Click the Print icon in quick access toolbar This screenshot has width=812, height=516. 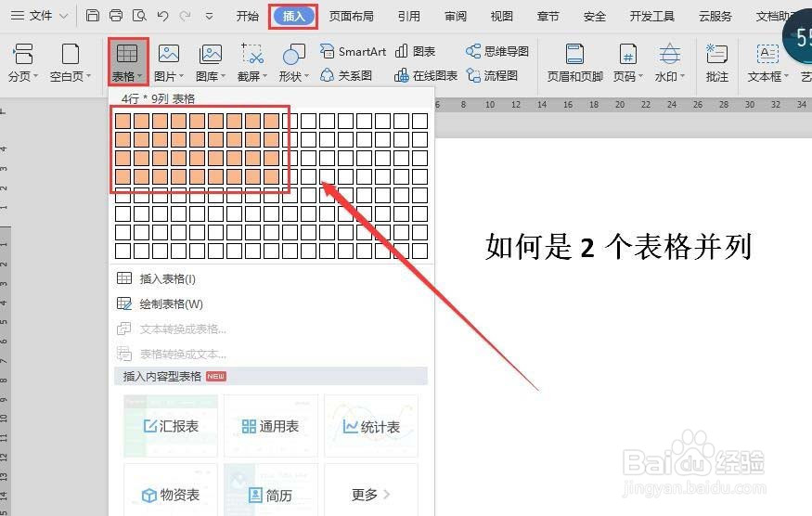coord(116,16)
